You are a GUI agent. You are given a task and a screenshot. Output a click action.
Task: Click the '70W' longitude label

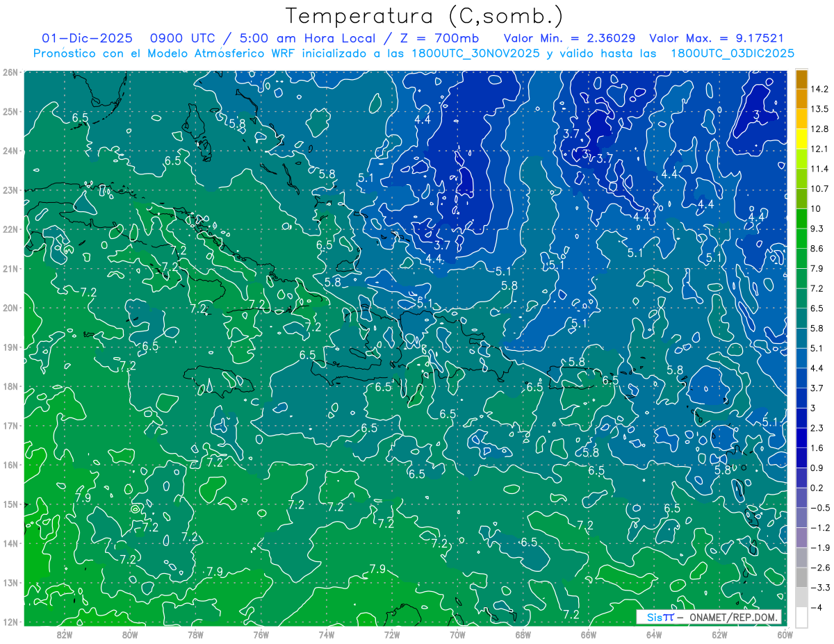pos(457,634)
